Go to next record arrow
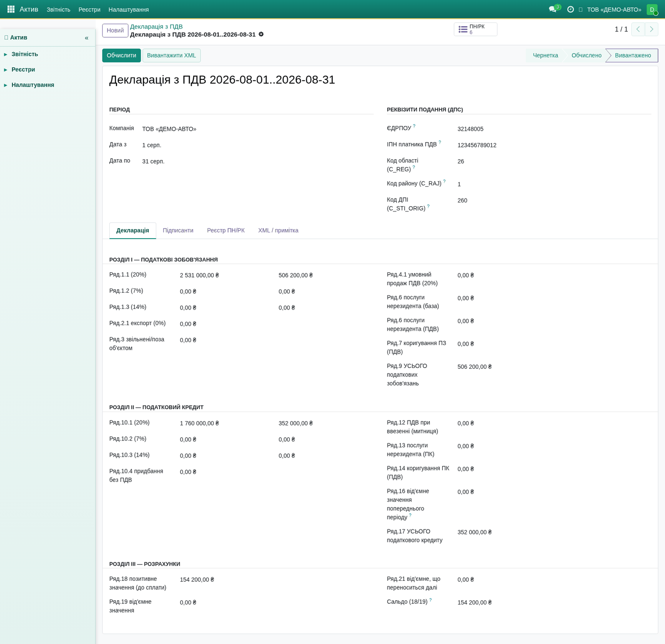 [x=651, y=29]
